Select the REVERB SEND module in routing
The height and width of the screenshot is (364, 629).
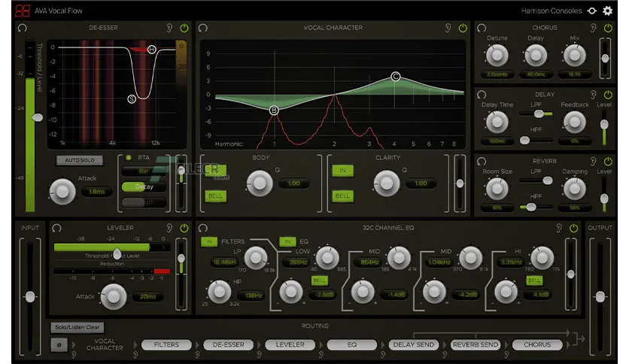476,344
